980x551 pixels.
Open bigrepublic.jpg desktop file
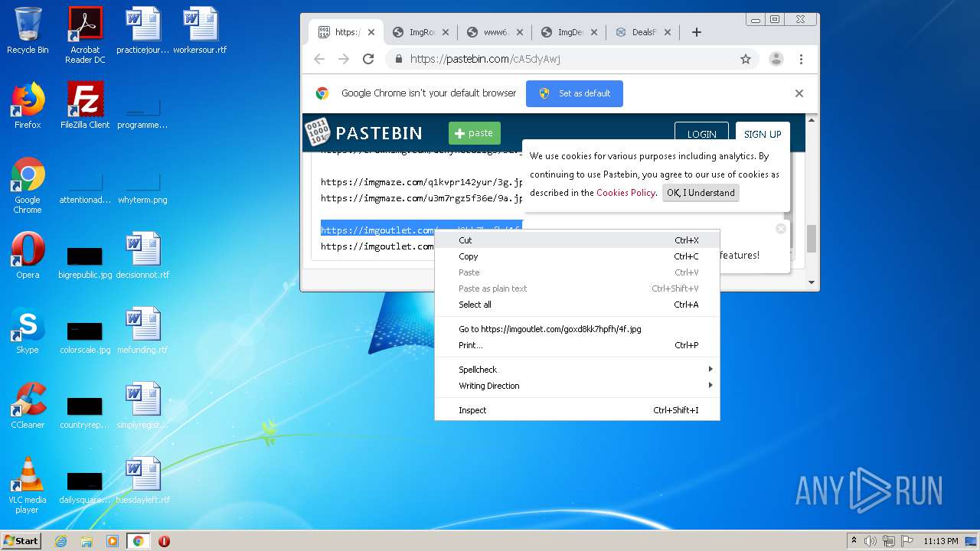click(x=85, y=261)
